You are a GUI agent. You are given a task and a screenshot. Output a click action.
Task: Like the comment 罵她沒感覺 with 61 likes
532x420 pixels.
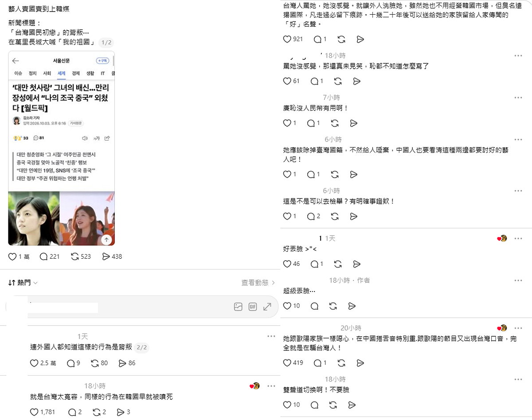(x=287, y=81)
